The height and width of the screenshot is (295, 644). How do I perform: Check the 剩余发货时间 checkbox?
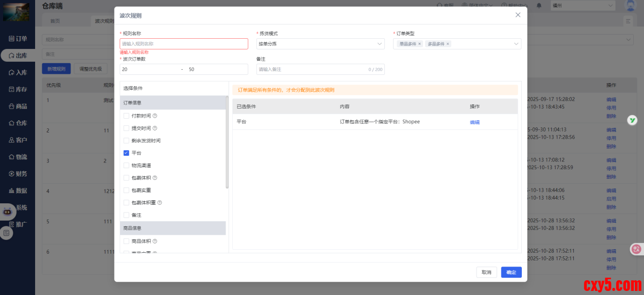pyautogui.click(x=126, y=141)
